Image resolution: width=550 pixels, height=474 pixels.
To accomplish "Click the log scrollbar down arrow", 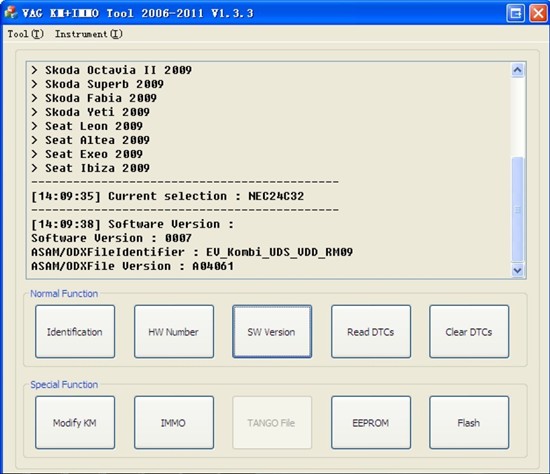I will pyautogui.click(x=518, y=270).
